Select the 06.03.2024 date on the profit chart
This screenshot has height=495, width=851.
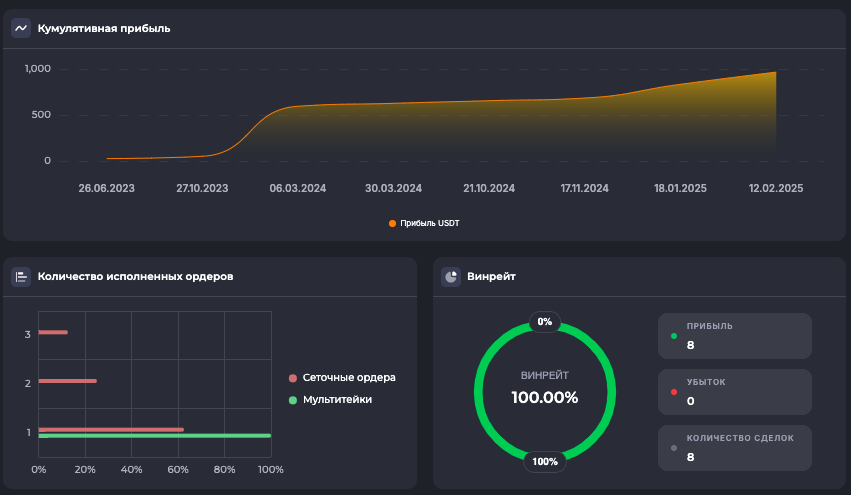point(298,188)
